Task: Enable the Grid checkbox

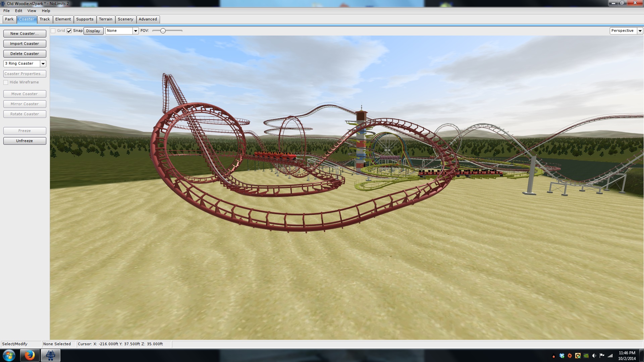Action: point(53,31)
